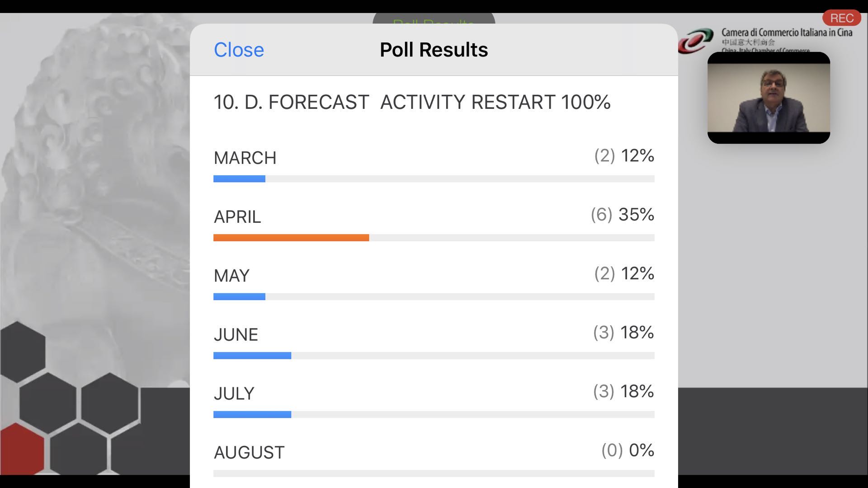
Task: Select the orange APRIL result bar
Action: 291,238
